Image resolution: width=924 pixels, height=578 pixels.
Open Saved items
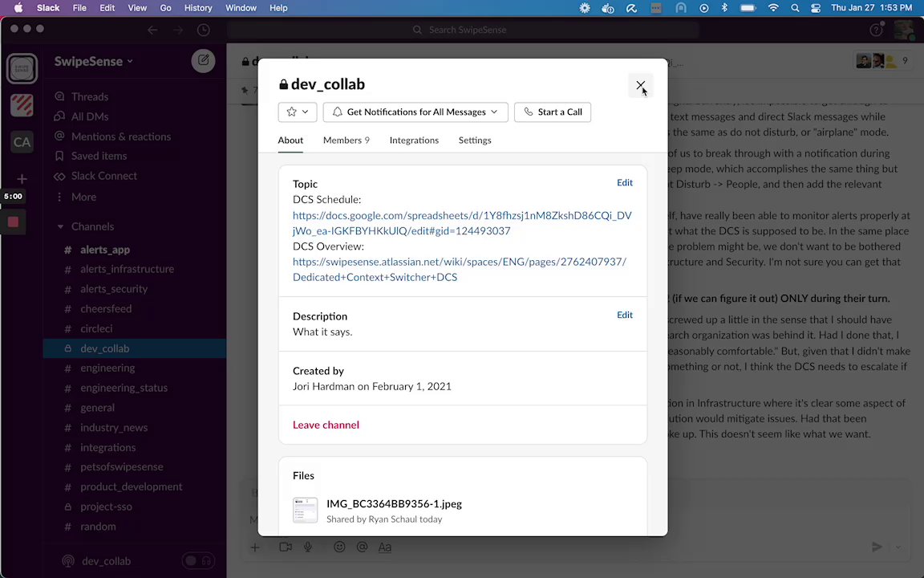coord(99,156)
